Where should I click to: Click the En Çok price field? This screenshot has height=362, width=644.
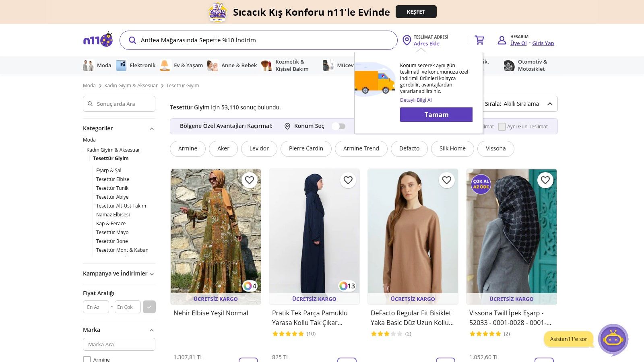click(x=128, y=307)
